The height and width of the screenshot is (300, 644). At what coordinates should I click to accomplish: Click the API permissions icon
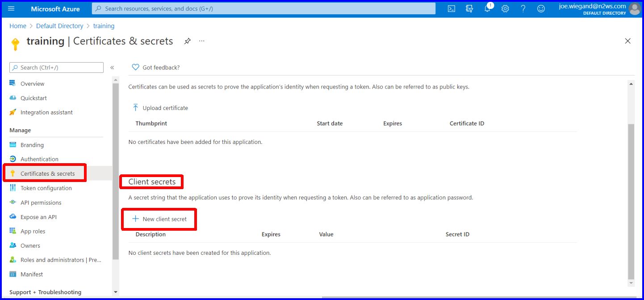tap(13, 203)
